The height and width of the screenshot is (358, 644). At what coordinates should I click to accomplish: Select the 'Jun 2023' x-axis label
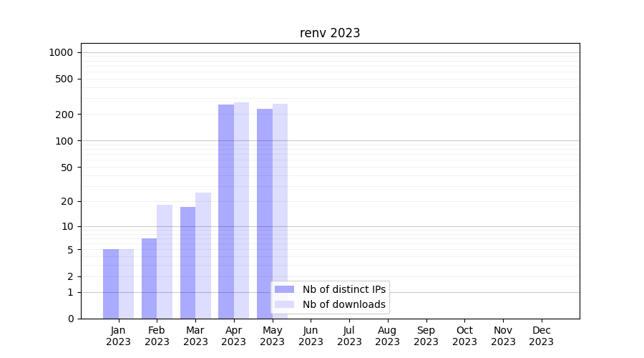pyautogui.click(x=311, y=336)
